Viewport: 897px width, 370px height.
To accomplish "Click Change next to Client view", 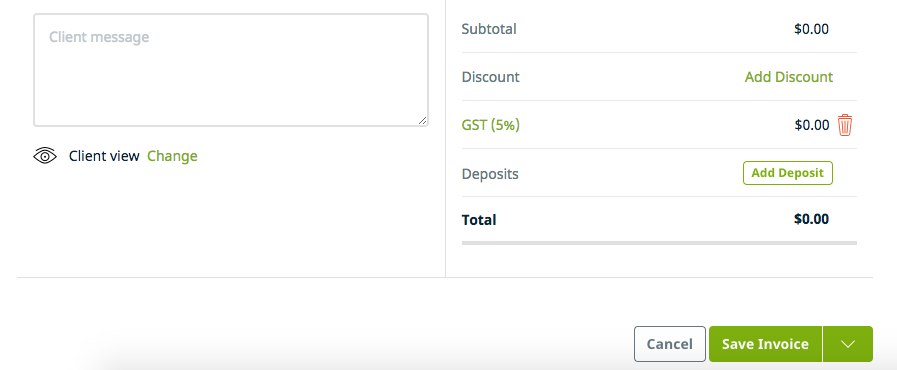I will click(172, 156).
